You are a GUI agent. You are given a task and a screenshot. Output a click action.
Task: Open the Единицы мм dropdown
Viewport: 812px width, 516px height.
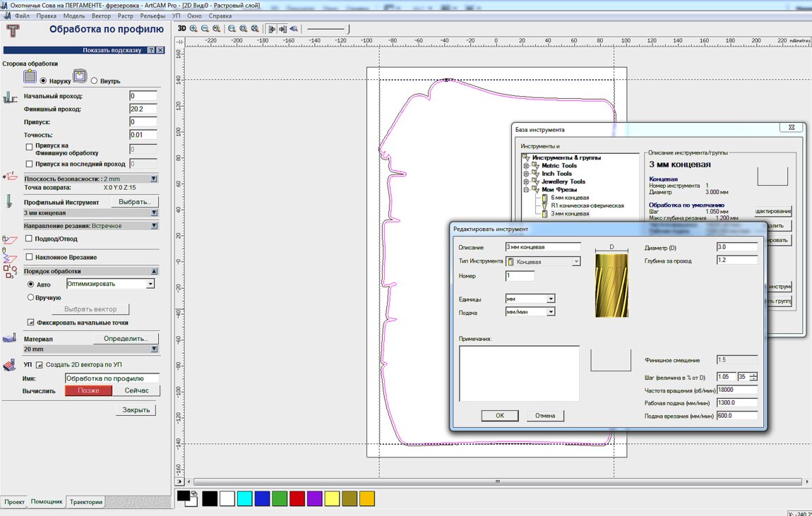pos(551,299)
